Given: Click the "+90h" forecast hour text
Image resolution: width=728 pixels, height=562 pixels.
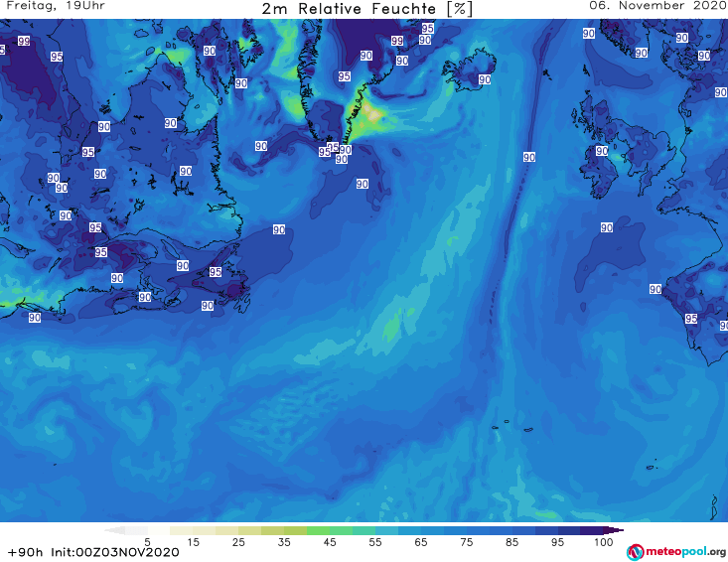Looking at the screenshot, I should [25, 552].
